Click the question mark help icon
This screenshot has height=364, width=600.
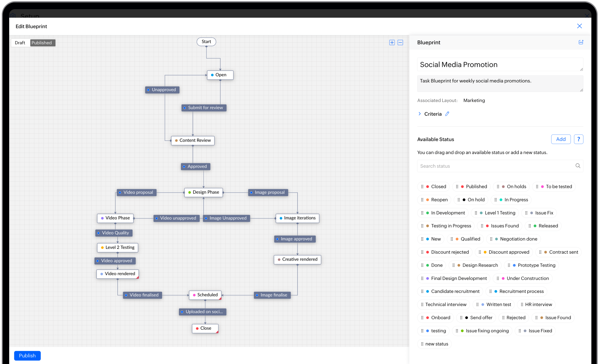click(x=579, y=139)
